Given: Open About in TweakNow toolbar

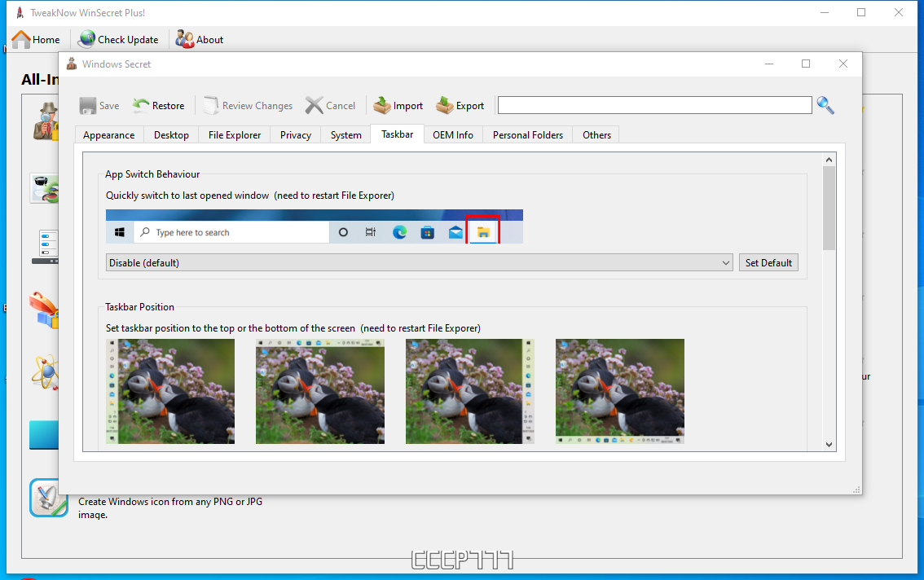Looking at the screenshot, I should coord(200,39).
